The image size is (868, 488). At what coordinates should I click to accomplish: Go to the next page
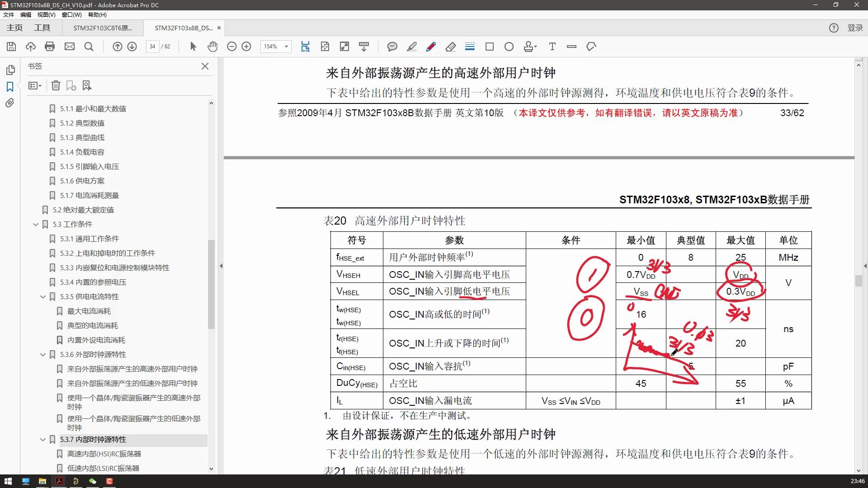(x=132, y=47)
